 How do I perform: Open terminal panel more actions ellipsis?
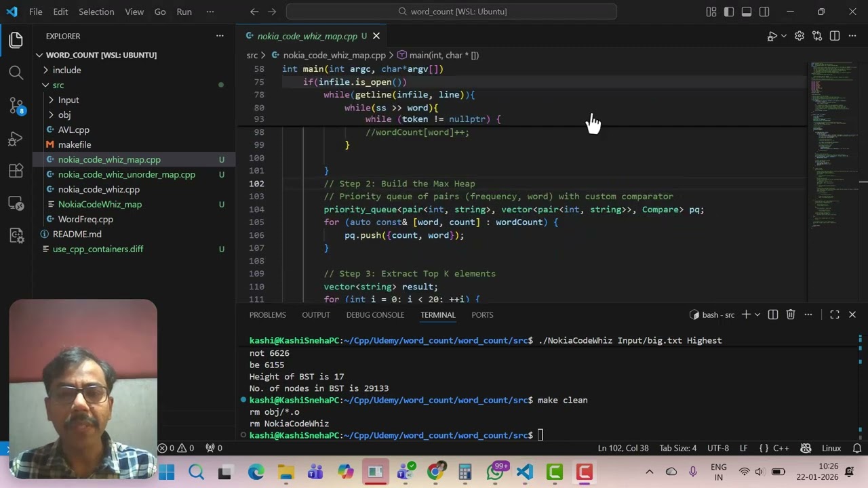click(x=808, y=314)
